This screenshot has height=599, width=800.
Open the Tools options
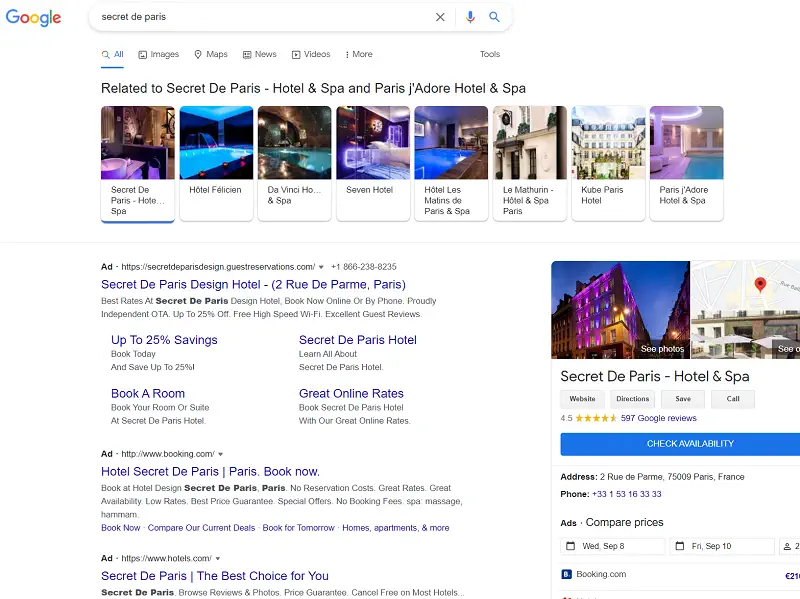click(x=490, y=54)
